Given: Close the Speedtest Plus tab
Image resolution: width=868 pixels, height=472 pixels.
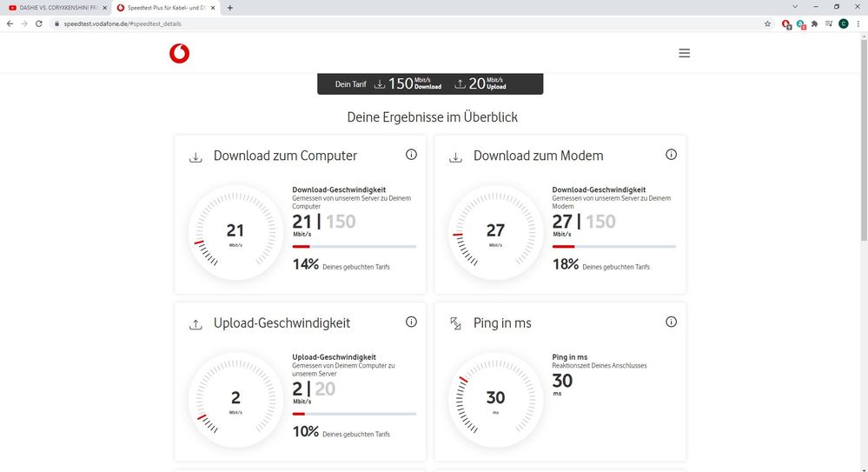Looking at the screenshot, I should [213, 8].
